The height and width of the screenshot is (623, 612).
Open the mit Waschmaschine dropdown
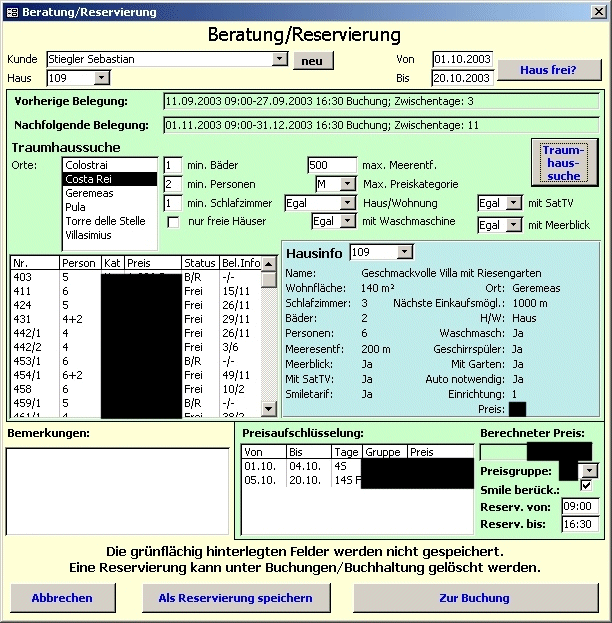coord(348,221)
